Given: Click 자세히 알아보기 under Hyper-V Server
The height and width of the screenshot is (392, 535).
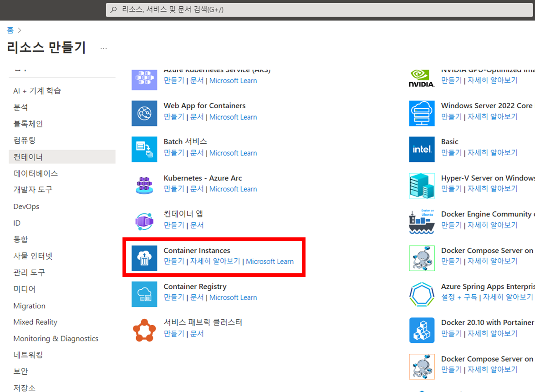Looking at the screenshot, I should pyautogui.click(x=492, y=189).
